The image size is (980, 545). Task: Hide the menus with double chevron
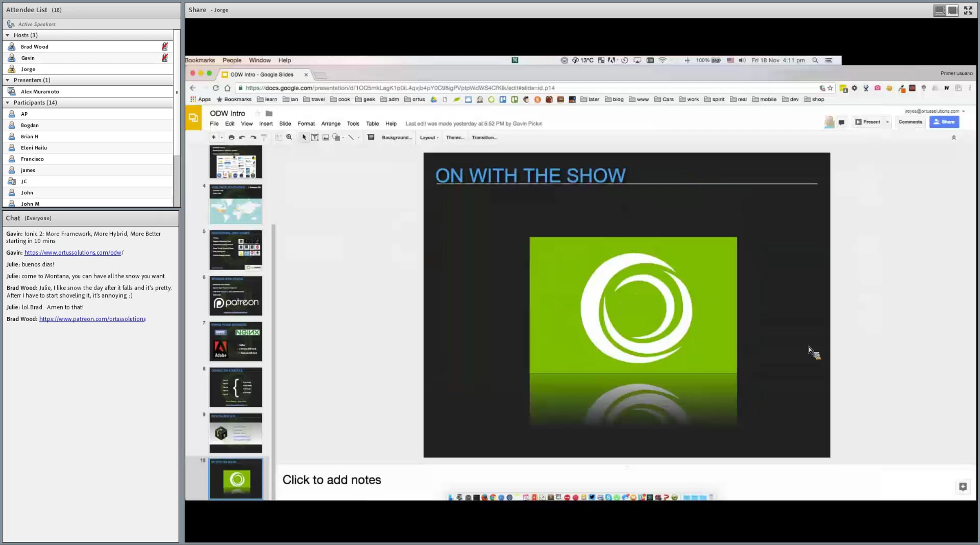[954, 138]
